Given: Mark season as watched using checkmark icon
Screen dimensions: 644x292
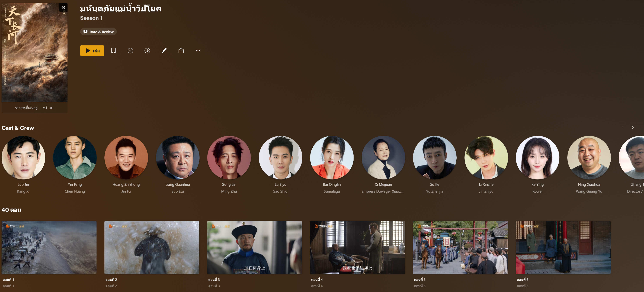Looking at the screenshot, I should 130,51.
